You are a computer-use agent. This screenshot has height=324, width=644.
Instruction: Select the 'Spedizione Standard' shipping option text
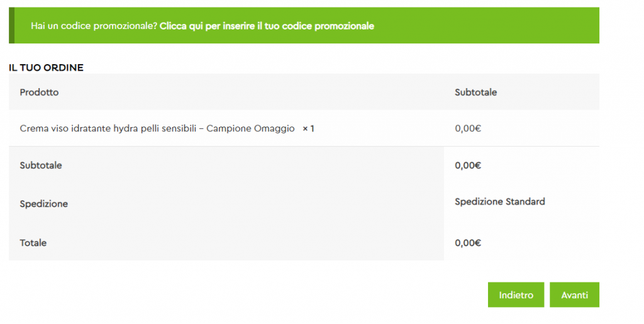tap(499, 202)
